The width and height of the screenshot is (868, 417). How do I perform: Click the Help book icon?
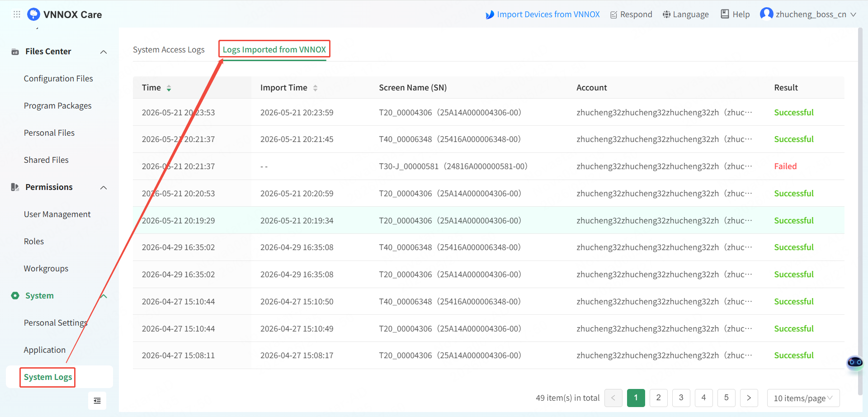(x=725, y=14)
